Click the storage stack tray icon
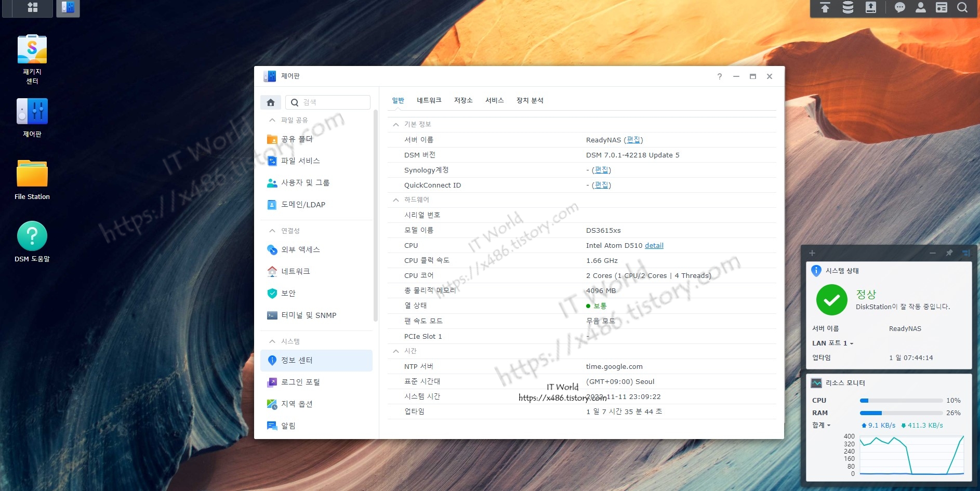 click(x=848, y=7)
